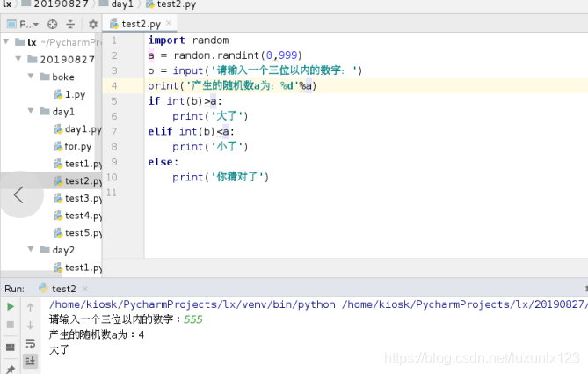The image size is (588, 374).
Task: Click the '大了' output line
Action: point(59,350)
